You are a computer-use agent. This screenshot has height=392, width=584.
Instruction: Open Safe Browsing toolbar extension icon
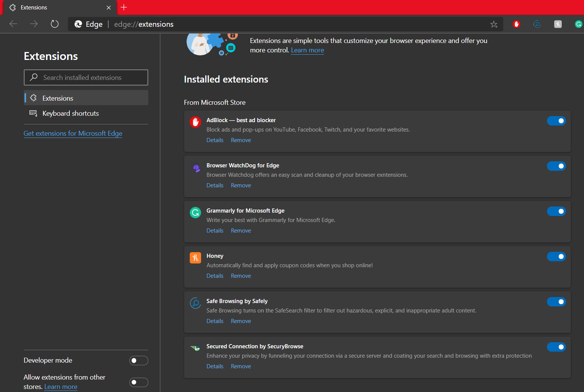[x=537, y=24]
